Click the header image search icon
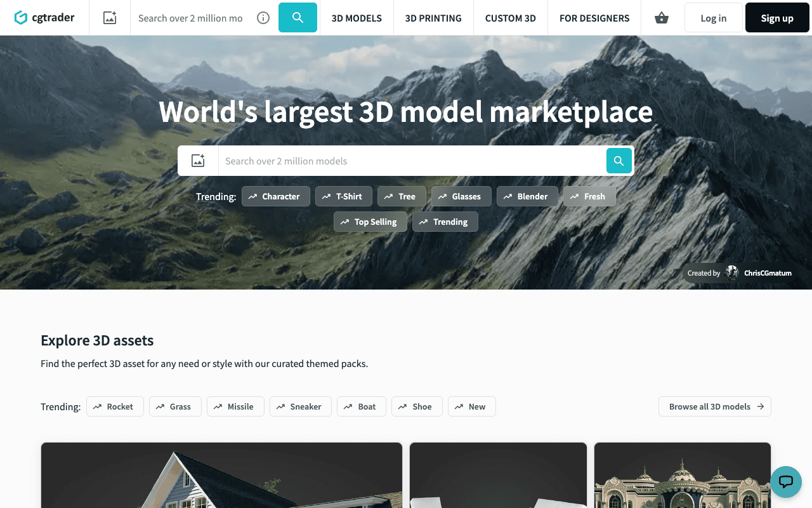812x508 pixels. click(110, 18)
